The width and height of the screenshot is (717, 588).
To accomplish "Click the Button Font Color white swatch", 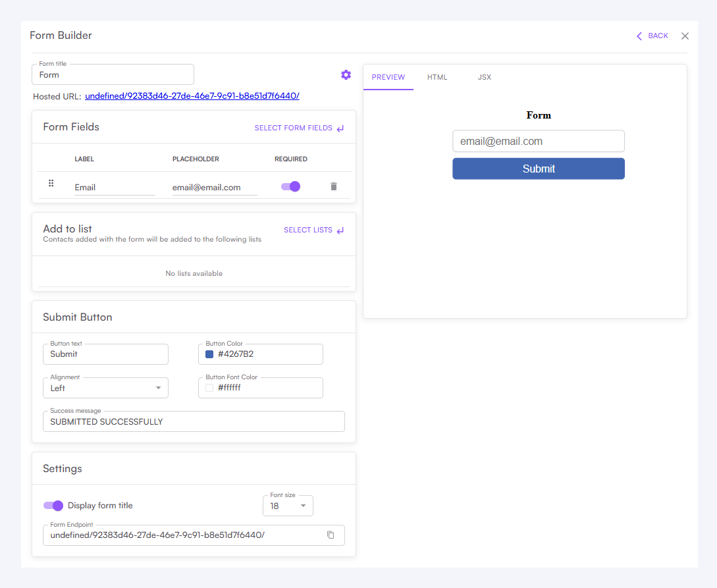I will click(209, 388).
